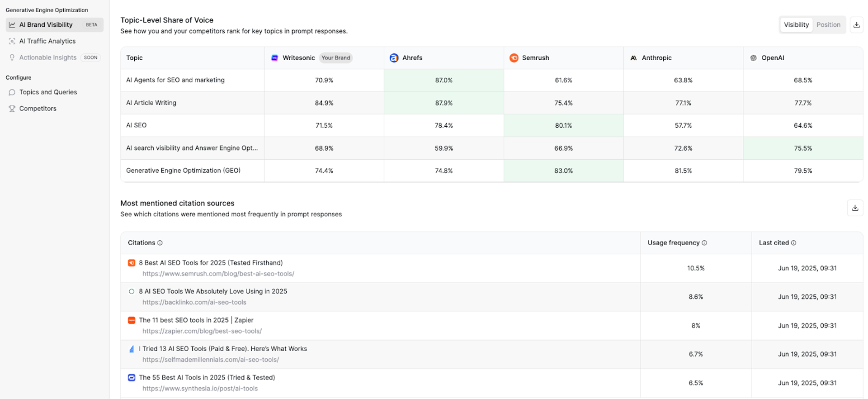Click the SOON badge on Actionable Insights
868x399 pixels.
pyautogui.click(x=90, y=57)
